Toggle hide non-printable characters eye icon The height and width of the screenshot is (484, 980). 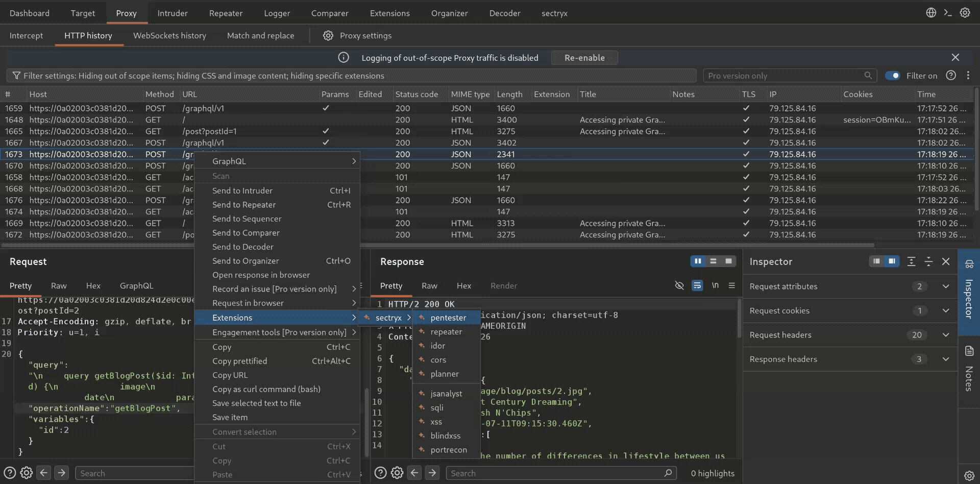(x=679, y=285)
